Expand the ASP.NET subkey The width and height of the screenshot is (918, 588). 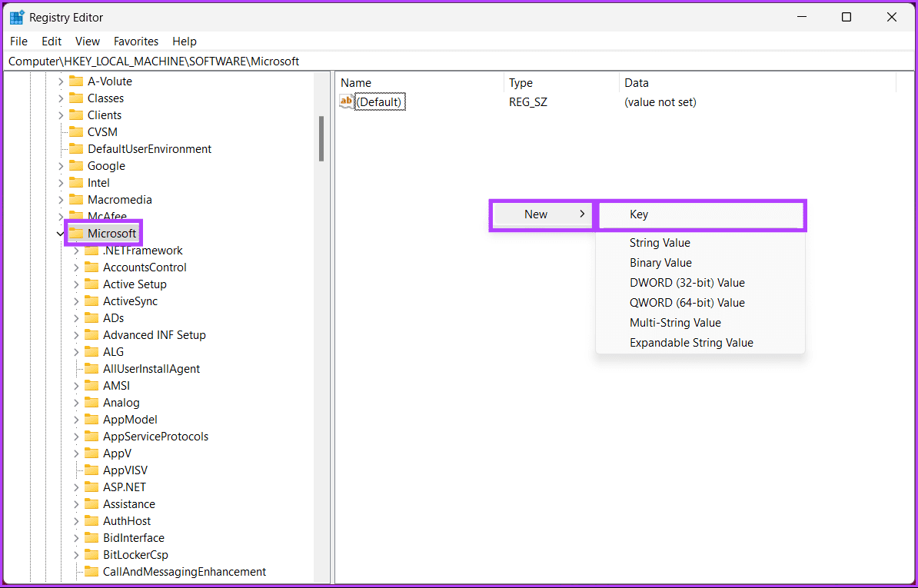tap(76, 487)
